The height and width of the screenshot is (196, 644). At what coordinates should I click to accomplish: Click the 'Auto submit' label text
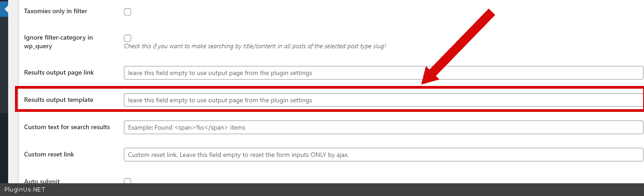[42, 181]
